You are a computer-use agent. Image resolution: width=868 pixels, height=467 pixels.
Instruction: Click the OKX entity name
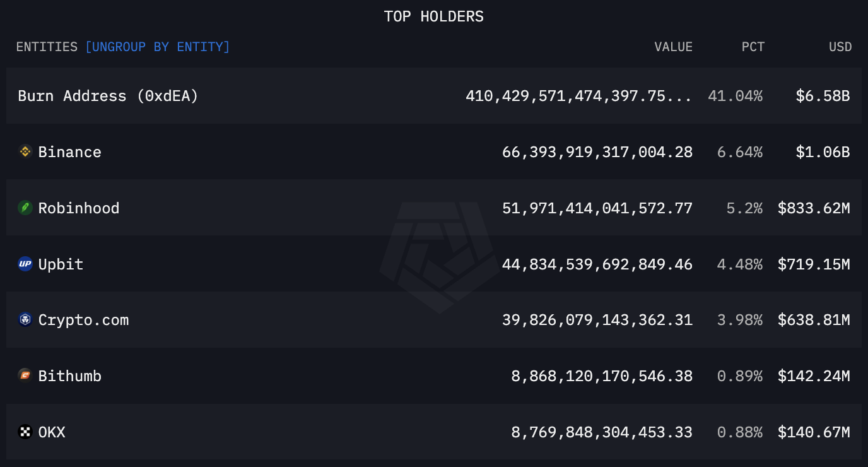[52, 433]
